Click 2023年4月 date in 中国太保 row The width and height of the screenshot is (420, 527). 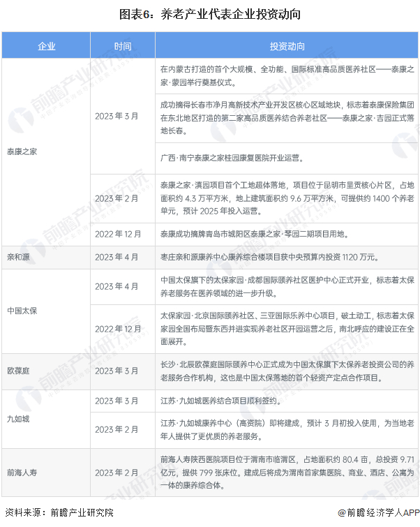point(123,287)
